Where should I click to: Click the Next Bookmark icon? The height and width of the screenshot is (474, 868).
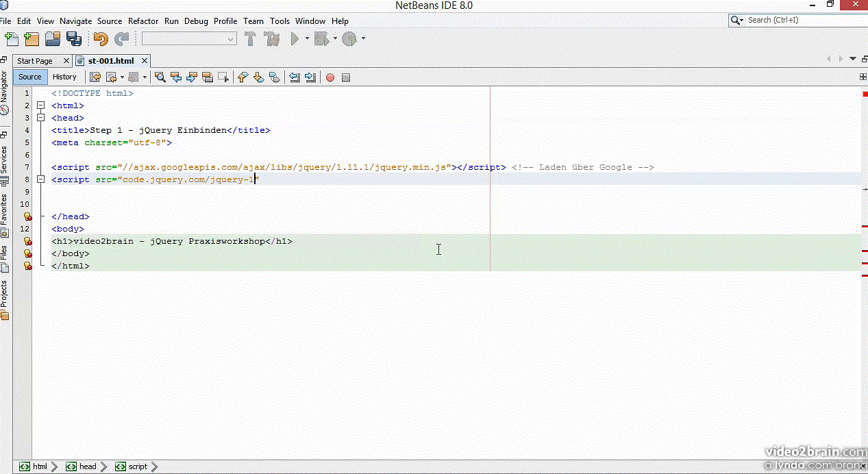pyautogui.click(x=258, y=77)
